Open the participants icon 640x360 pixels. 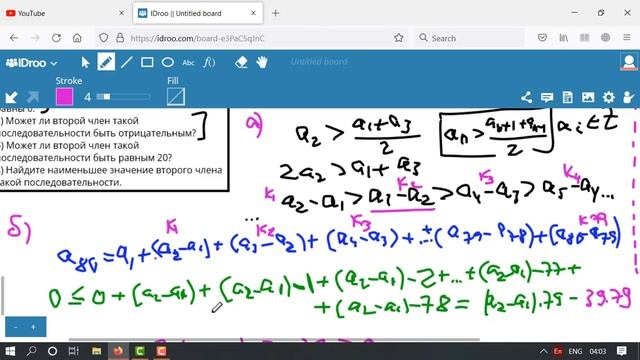[x=629, y=97]
